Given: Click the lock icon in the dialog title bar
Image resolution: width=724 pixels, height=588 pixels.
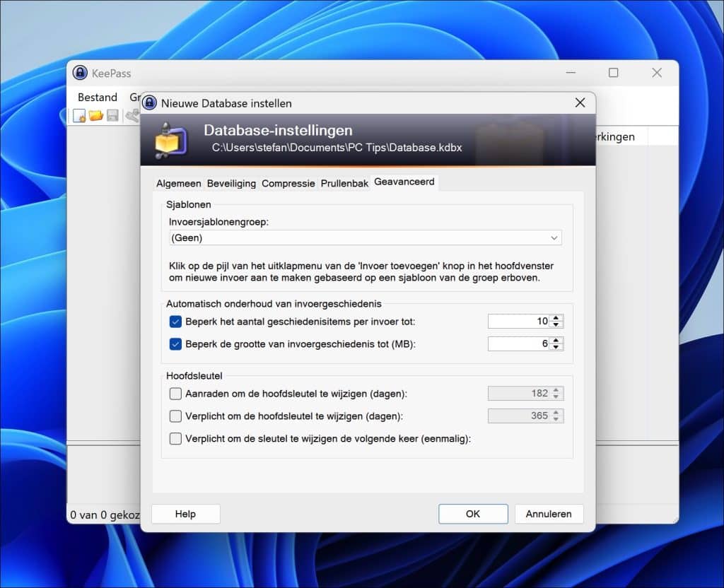Looking at the screenshot, I should (x=149, y=103).
